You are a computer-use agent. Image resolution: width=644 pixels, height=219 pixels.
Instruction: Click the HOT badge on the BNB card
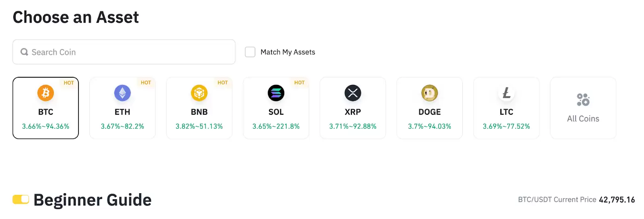click(x=223, y=83)
